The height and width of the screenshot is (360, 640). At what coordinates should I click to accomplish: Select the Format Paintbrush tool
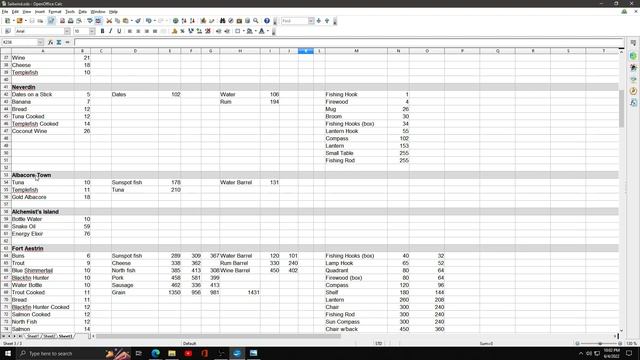[138, 21]
